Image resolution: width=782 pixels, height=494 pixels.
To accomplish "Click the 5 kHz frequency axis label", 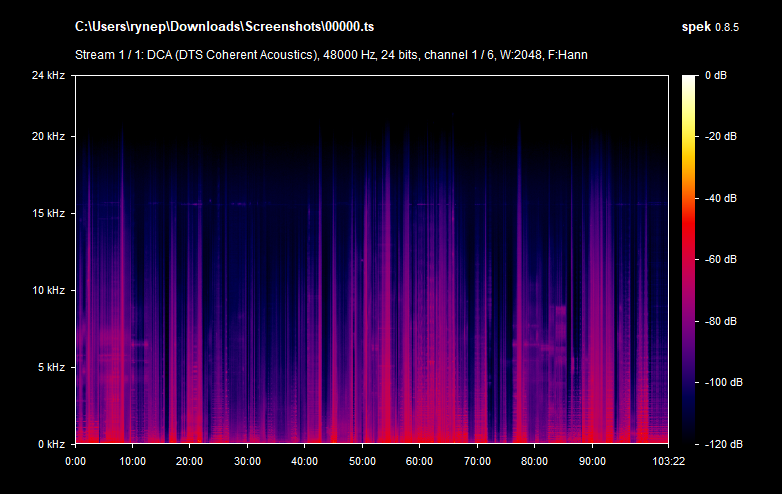I will [x=50, y=368].
